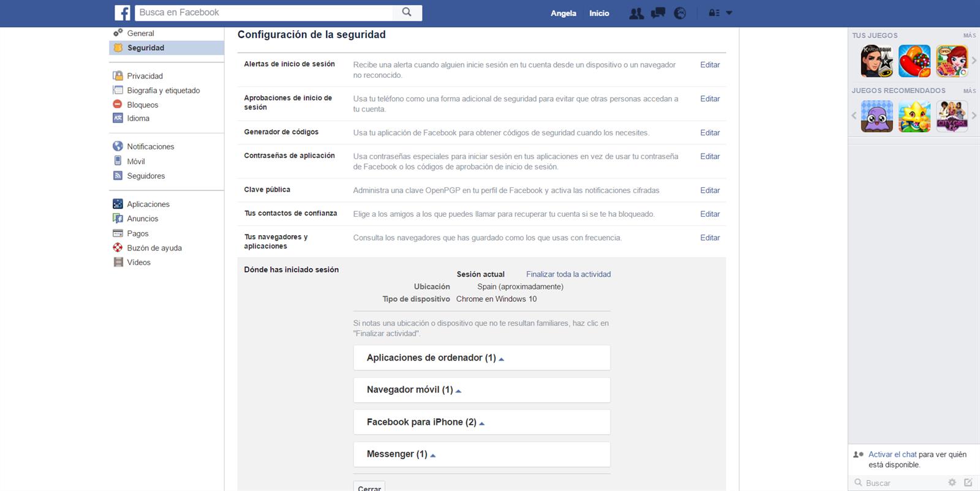The width and height of the screenshot is (980, 491).
Task: Edit Aprobaciones de inicio de sesión
Action: [x=710, y=99]
